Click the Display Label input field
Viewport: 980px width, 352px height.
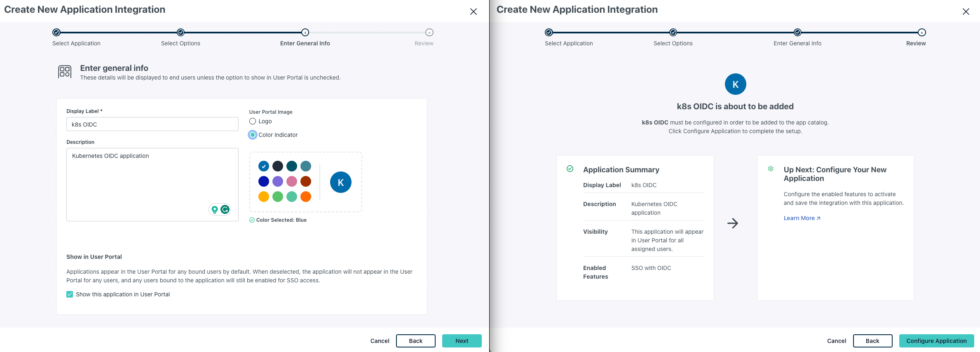(152, 124)
